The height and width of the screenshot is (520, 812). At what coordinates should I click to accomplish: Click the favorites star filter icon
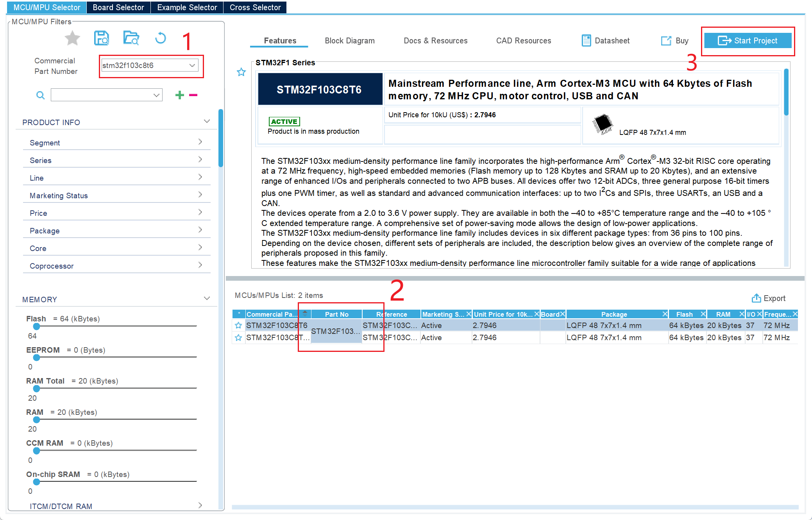point(72,38)
